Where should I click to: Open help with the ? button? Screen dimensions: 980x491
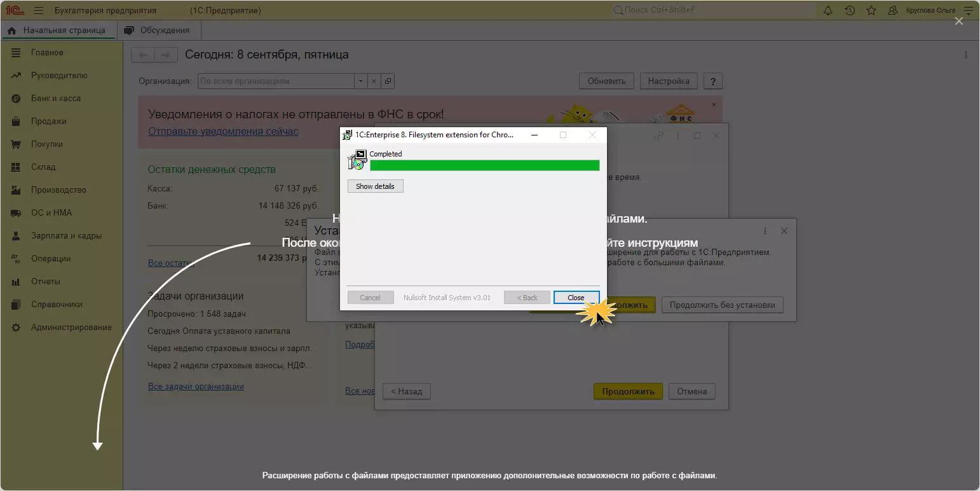pyautogui.click(x=712, y=81)
